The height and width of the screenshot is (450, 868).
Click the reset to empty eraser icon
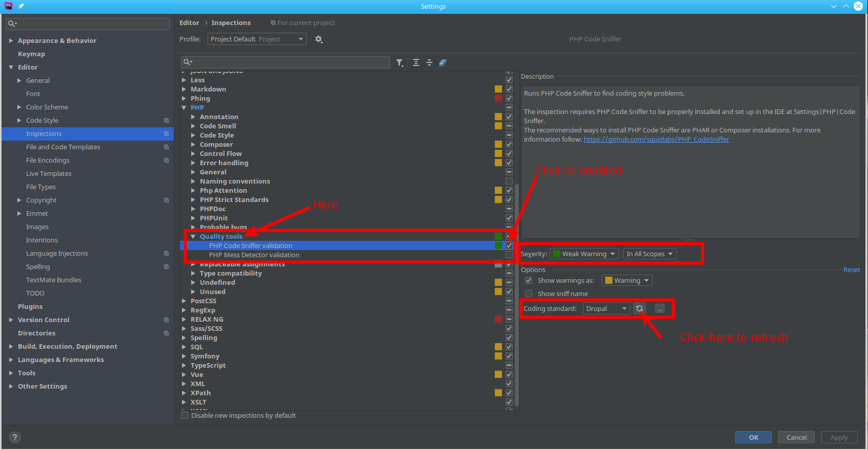pyautogui.click(x=443, y=62)
